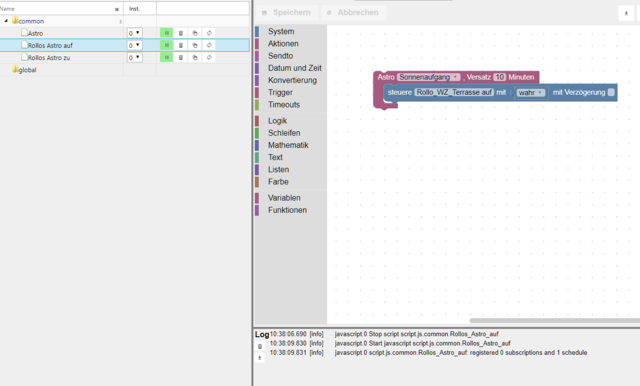Open the Sendto block category
The height and width of the screenshot is (386, 640).
[x=280, y=56]
